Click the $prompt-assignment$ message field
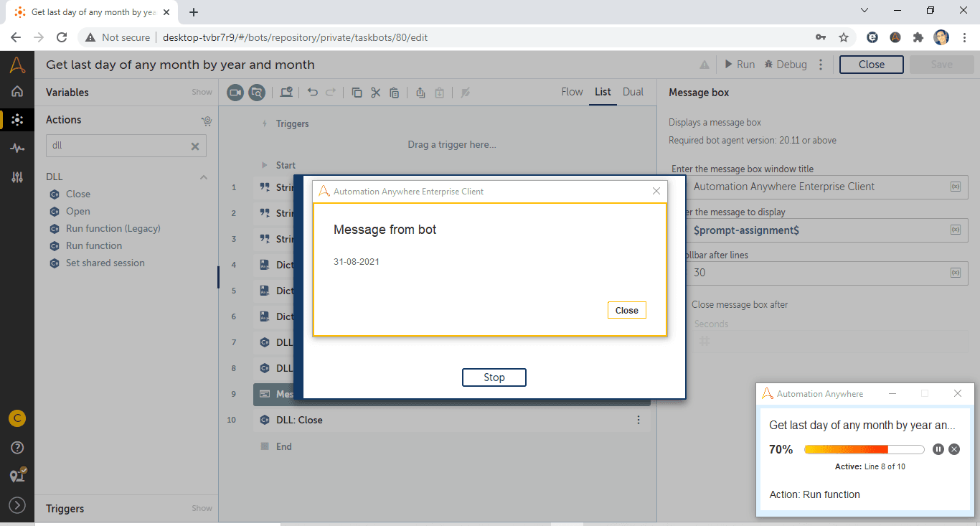 [818, 230]
